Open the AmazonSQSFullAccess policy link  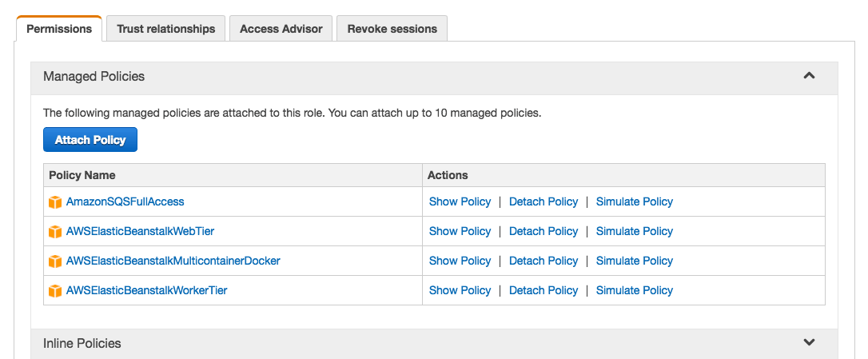click(x=125, y=201)
